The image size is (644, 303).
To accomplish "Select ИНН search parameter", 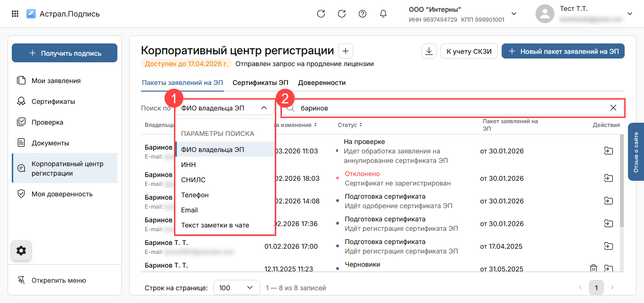I will click(189, 165).
